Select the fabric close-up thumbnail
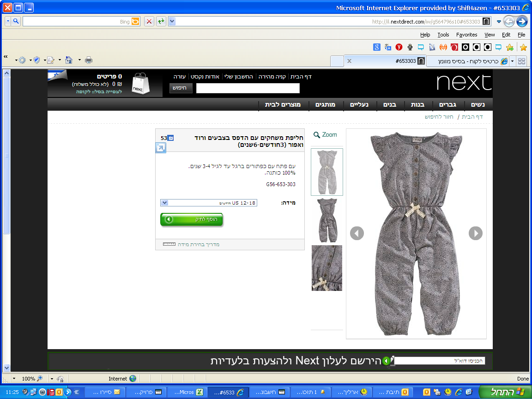 [x=327, y=268]
